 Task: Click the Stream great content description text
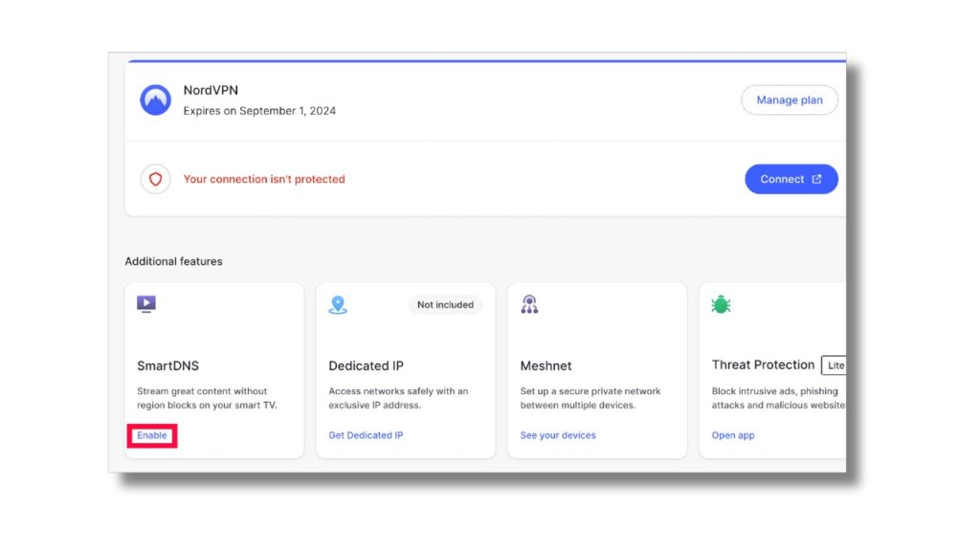tap(207, 398)
